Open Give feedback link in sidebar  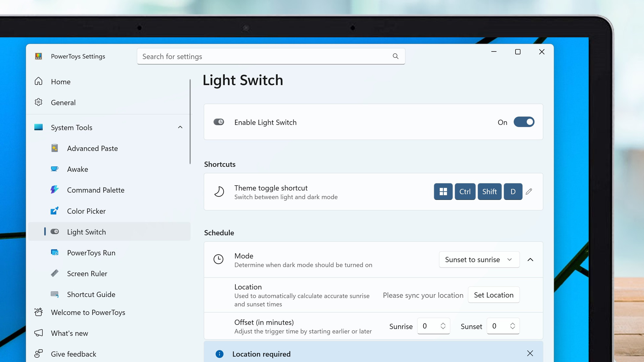point(73,354)
